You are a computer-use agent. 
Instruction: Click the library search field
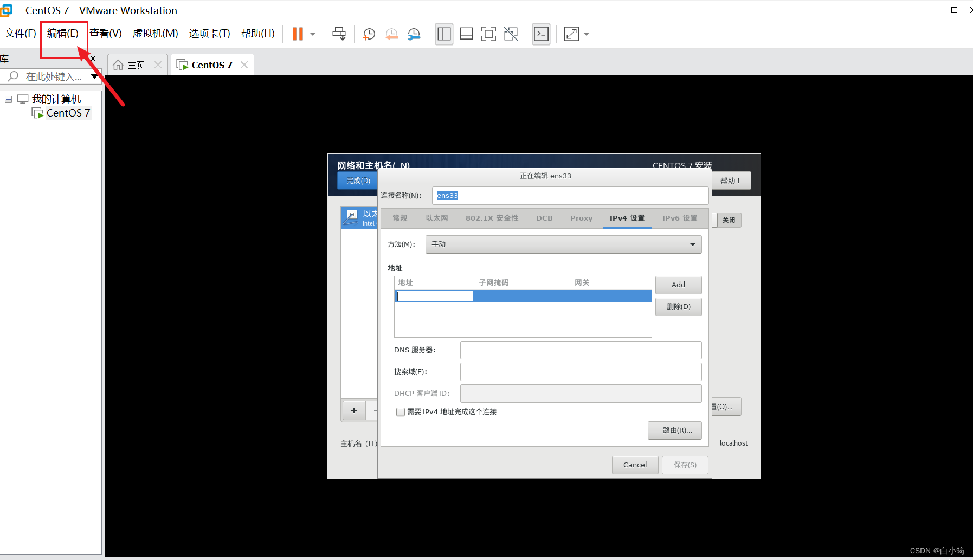52,76
